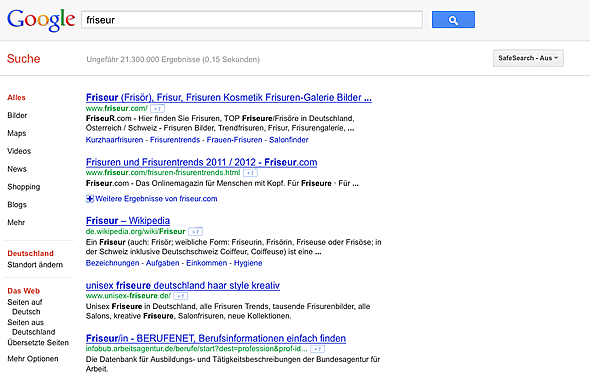Click green URL www.friseur.com/frisuren-frisurentrends.html

coord(163,173)
